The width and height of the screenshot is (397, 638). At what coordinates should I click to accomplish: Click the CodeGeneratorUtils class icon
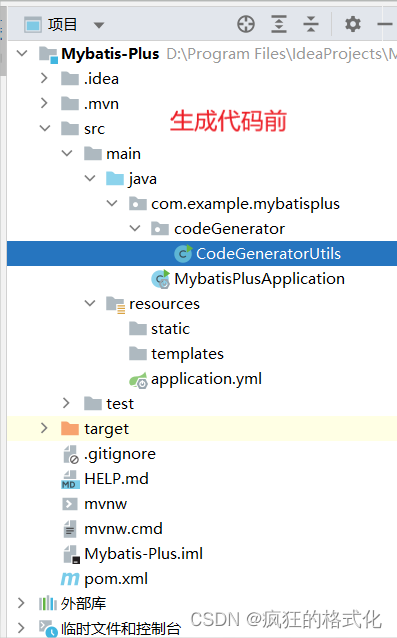point(183,253)
